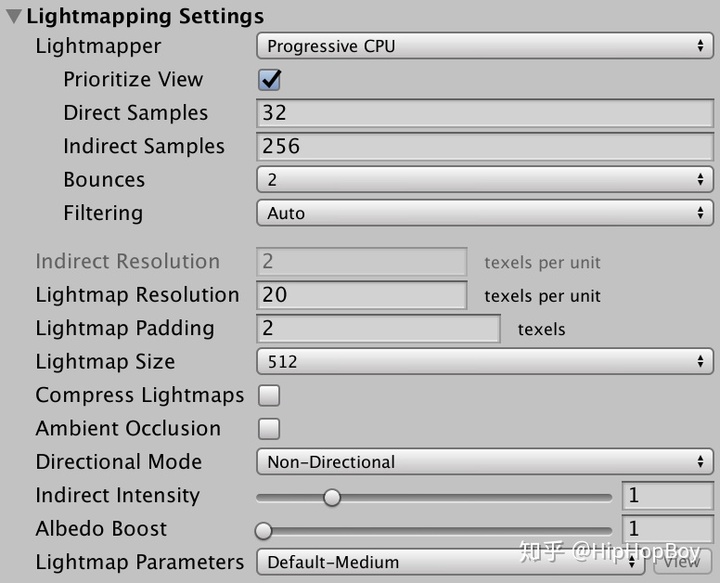Click the Lightmap Parameters label

(140, 563)
